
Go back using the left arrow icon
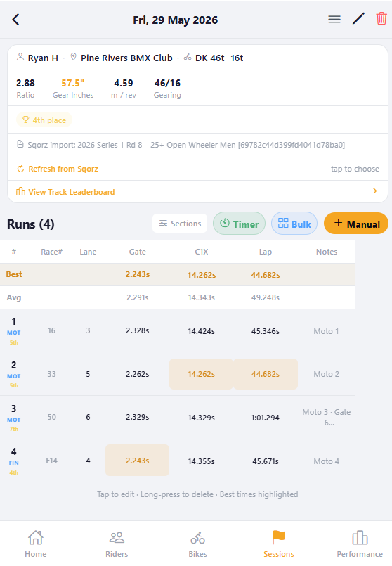[15, 20]
